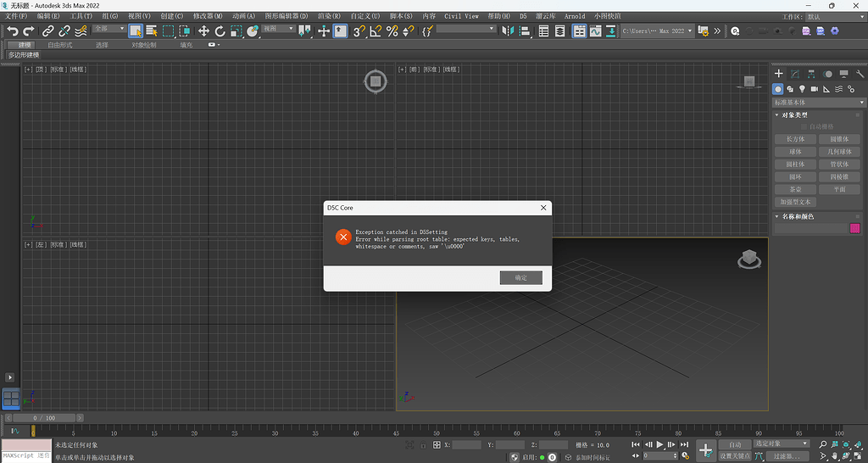Click the pink object color swatch
Screen dimensions: 868x463
coord(854,228)
